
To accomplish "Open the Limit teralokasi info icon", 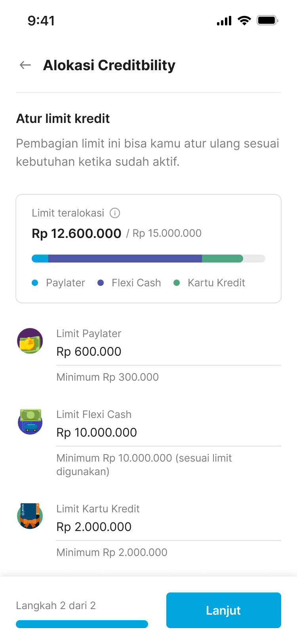I will pos(115,213).
